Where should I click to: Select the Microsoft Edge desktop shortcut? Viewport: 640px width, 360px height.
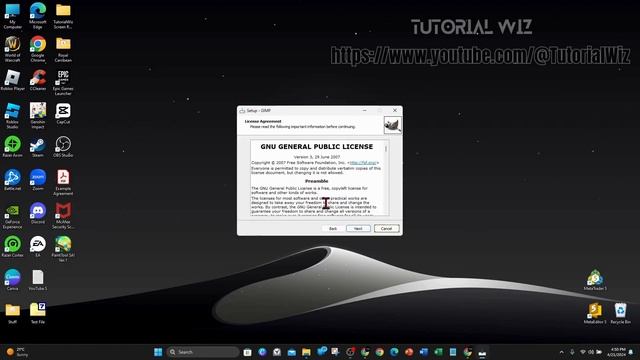coord(38,16)
